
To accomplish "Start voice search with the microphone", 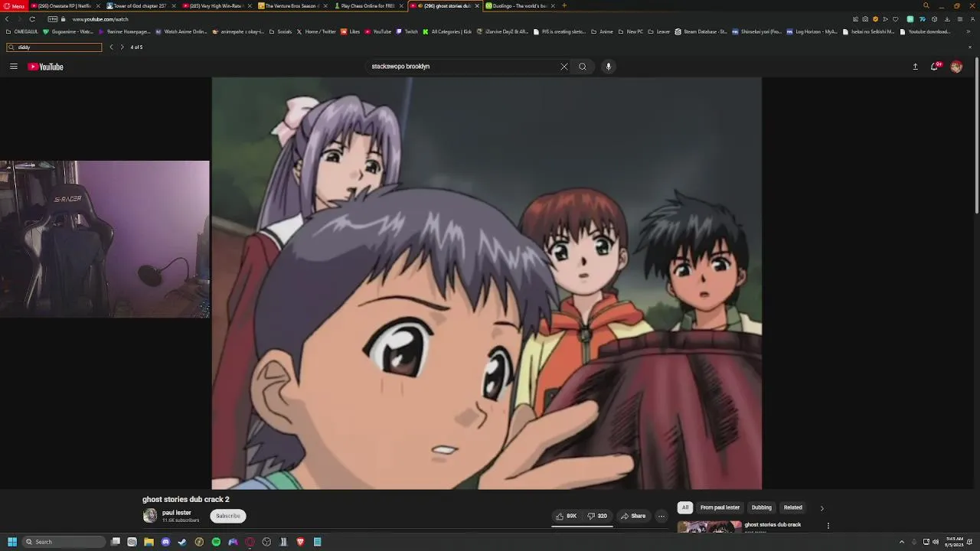I will coord(609,67).
